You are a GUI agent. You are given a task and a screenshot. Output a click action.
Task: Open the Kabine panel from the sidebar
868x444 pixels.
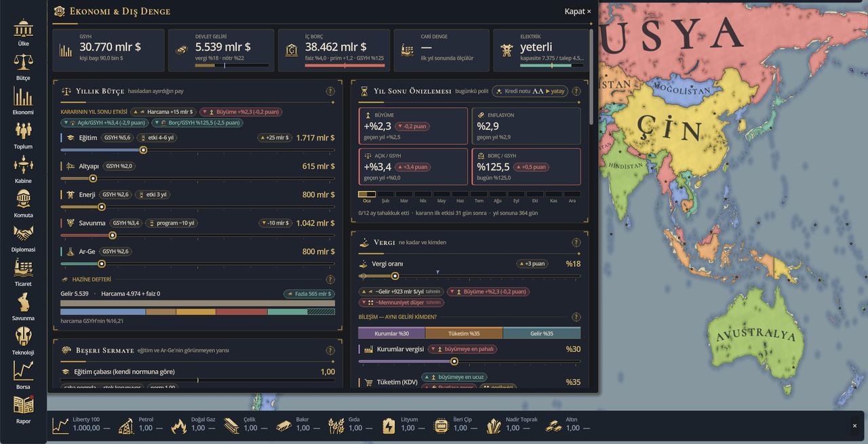point(23,169)
